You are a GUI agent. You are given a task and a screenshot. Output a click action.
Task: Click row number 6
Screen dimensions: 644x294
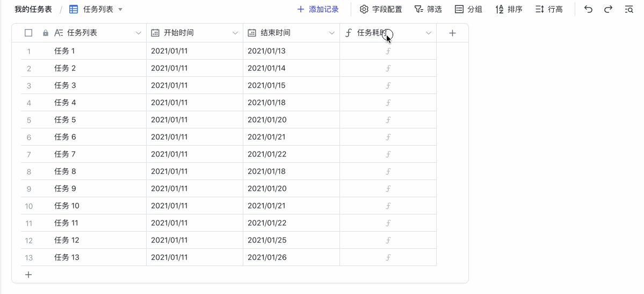pos(29,138)
